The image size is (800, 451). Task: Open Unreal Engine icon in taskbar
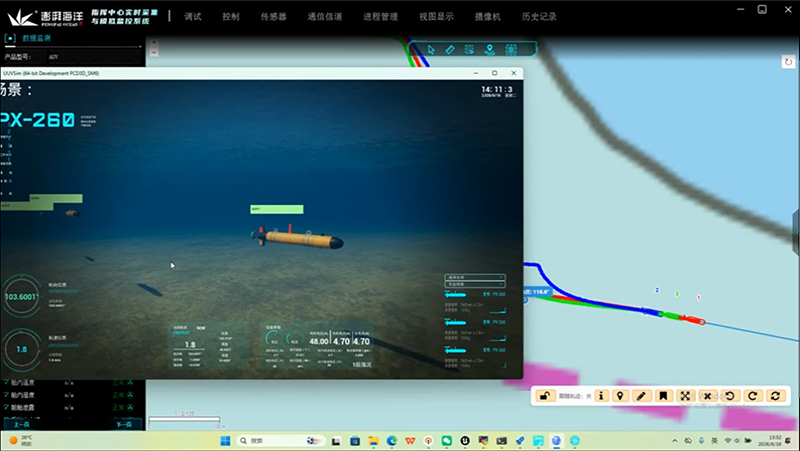465,441
